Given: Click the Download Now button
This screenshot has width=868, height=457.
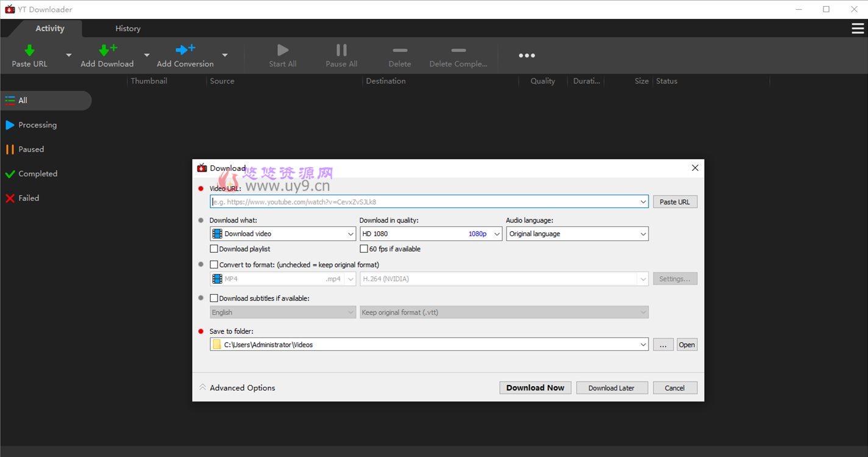Looking at the screenshot, I should click(535, 387).
